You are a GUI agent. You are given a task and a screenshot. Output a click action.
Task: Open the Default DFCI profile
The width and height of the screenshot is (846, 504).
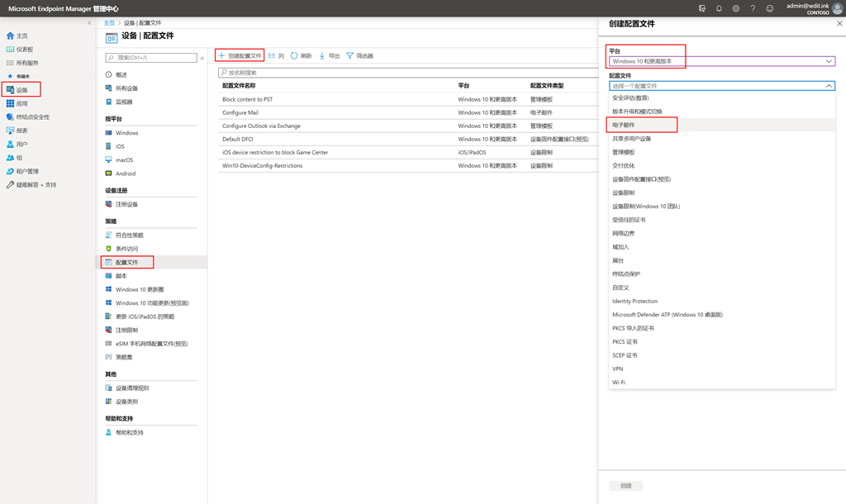(237, 139)
